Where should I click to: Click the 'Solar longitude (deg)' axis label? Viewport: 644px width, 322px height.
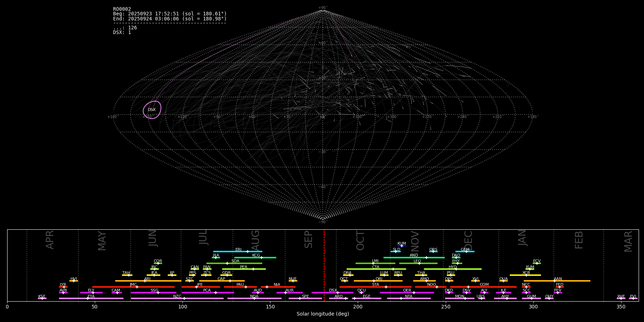click(x=323, y=314)
